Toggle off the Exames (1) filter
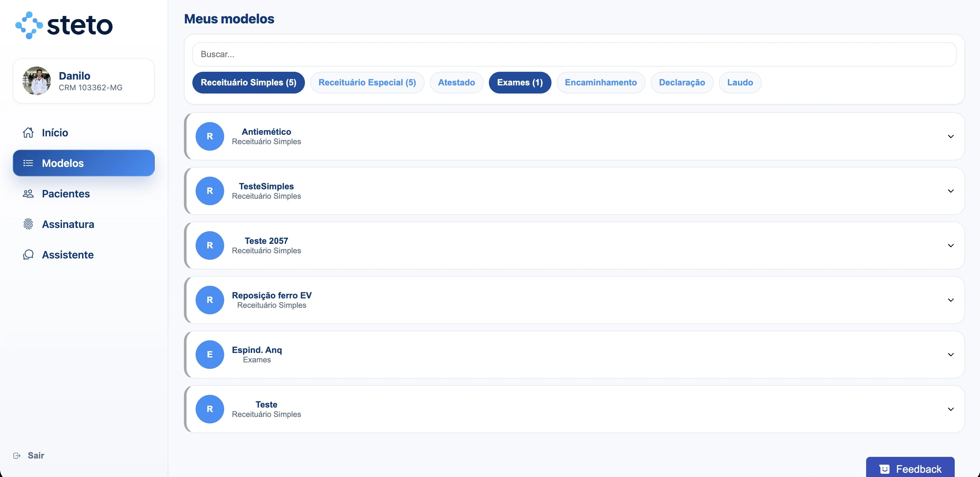This screenshot has width=980, height=477. point(520,82)
